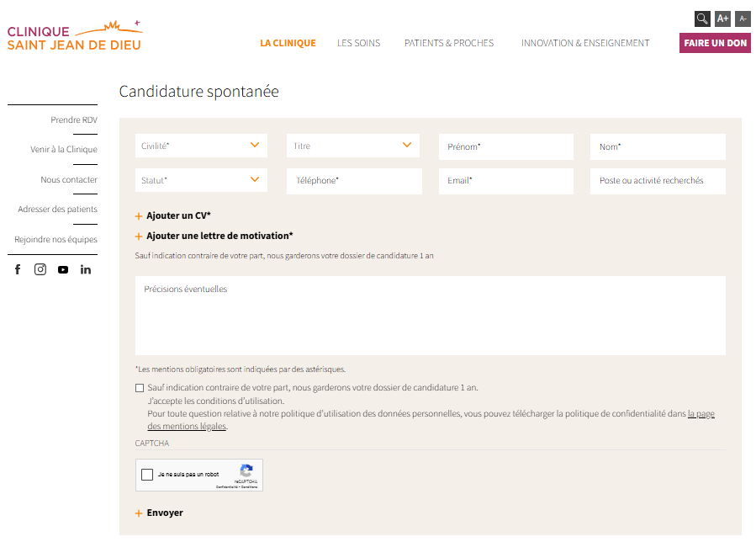Viewport: 756px width, 542px height.
Task: Click A+ to enlarge text size
Action: point(723,18)
